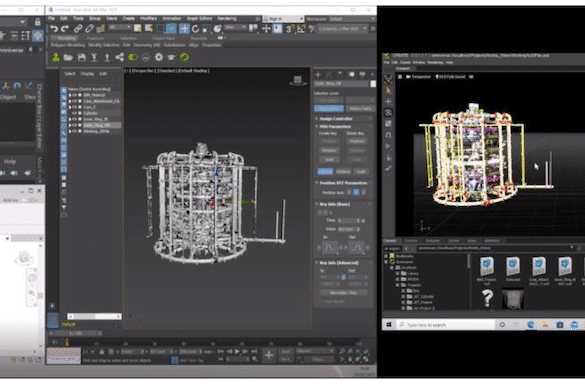Open Omniverse settings gear icon
This screenshot has height=388, width=585.
(159, 57)
